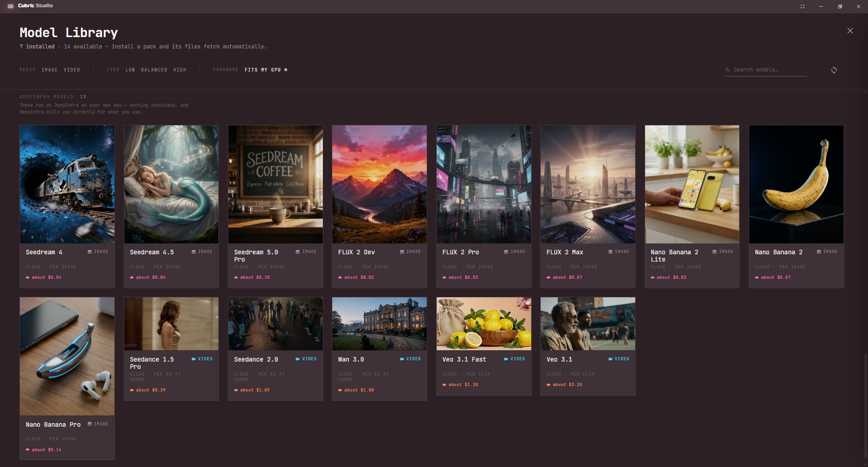Click the Model Library heading
The image size is (868, 467).
click(x=69, y=33)
